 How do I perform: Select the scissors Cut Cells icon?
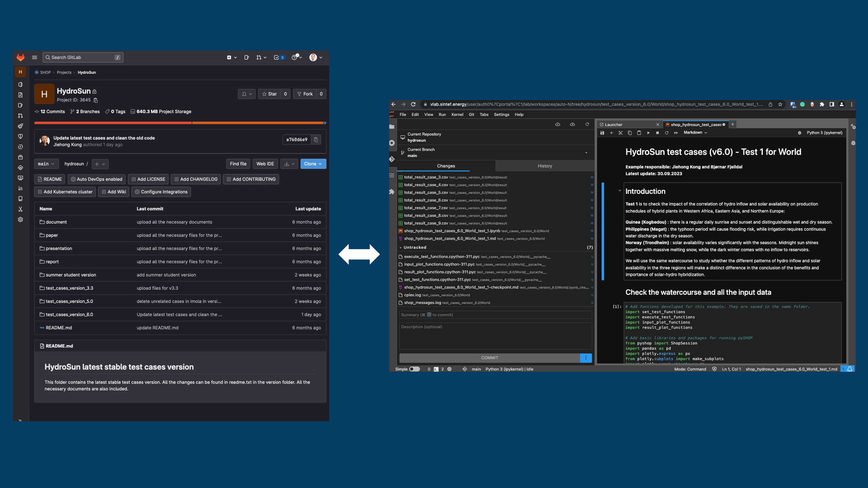620,133
